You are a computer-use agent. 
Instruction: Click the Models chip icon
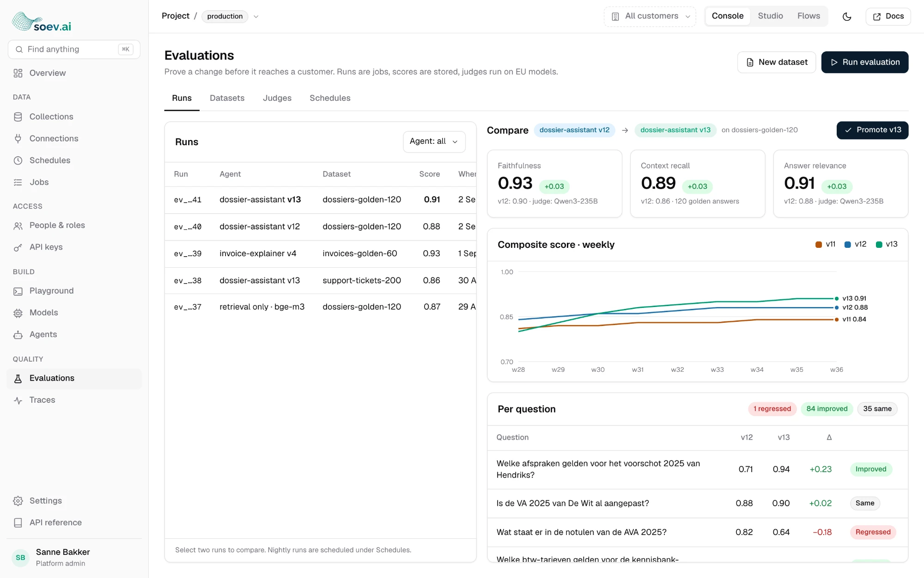point(18,313)
